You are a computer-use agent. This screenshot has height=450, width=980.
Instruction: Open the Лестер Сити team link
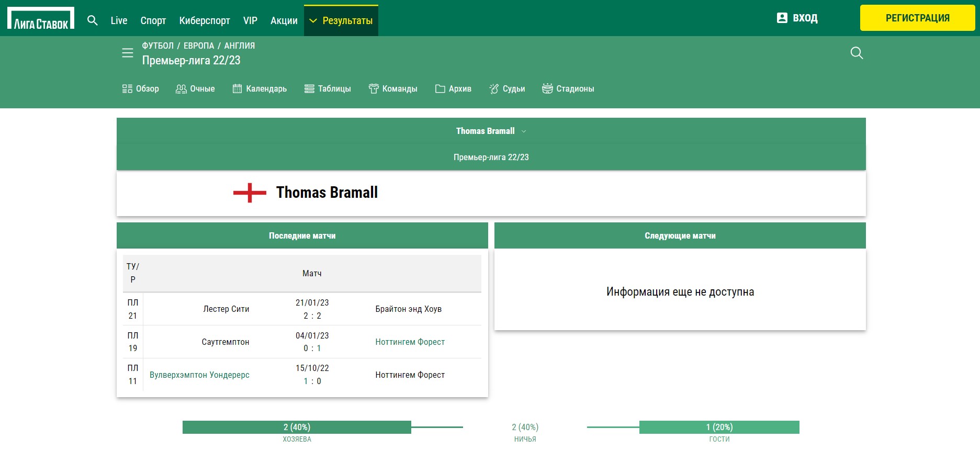point(226,309)
